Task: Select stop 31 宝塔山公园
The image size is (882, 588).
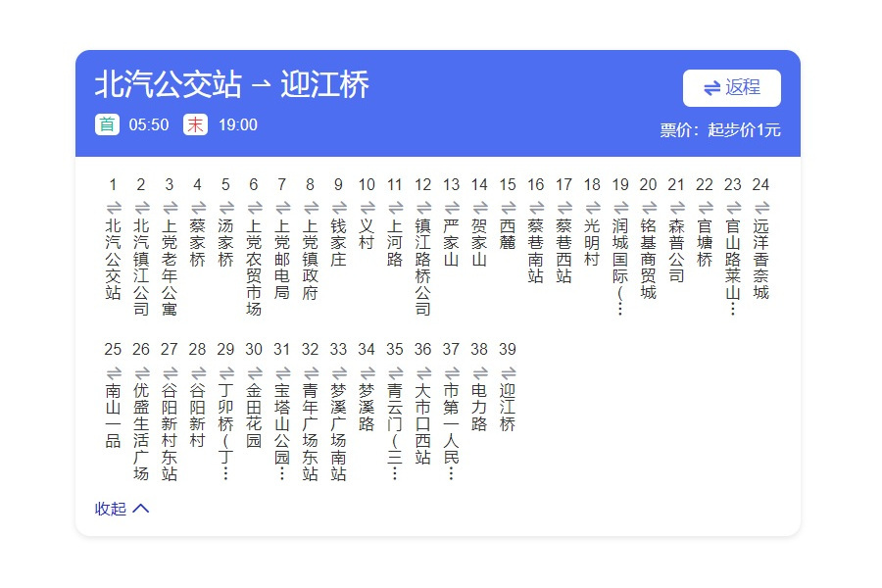Action: pyautogui.click(x=282, y=432)
